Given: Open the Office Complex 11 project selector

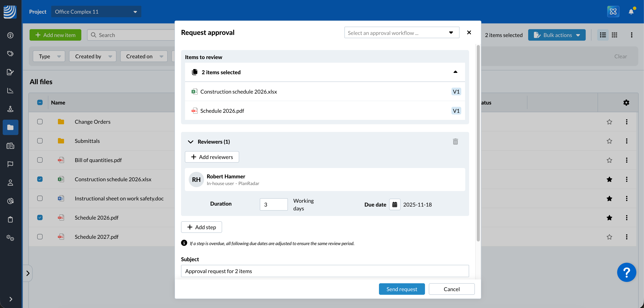Looking at the screenshot, I should (96, 12).
